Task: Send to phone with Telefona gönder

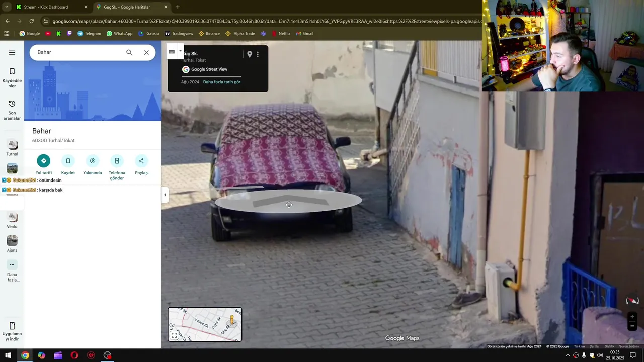Action: pos(117,168)
